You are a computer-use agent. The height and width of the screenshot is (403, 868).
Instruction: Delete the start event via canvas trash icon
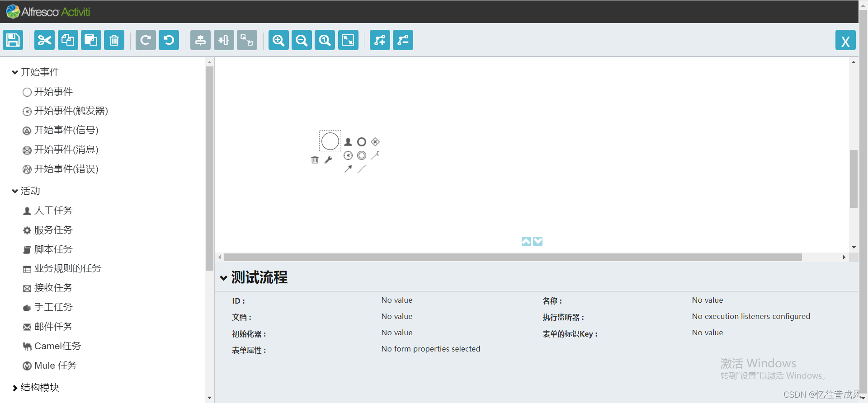(315, 159)
